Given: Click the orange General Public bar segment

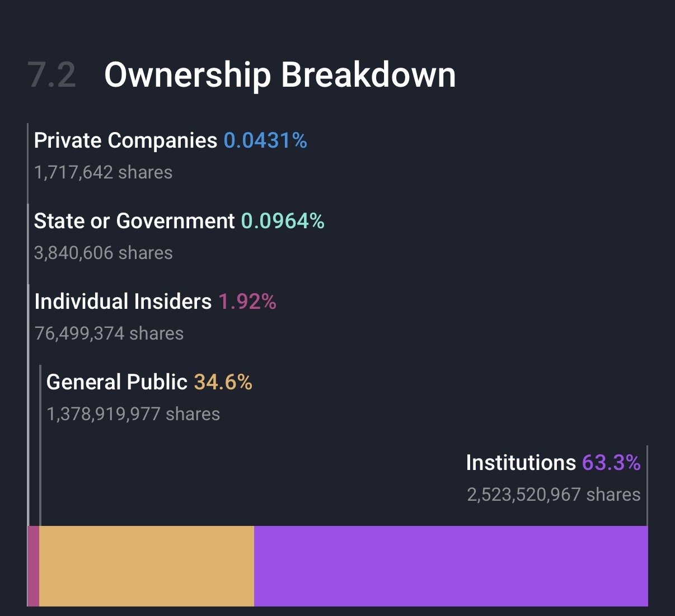Looking at the screenshot, I should click(x=147, y=566).
